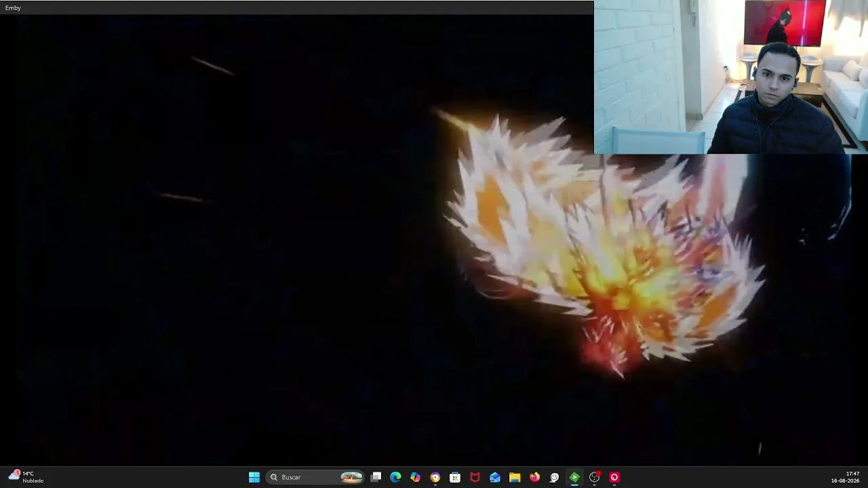Click the Buscar taskbar search box
This screenshot has width=868, height=488.
[x=315, y=477]
